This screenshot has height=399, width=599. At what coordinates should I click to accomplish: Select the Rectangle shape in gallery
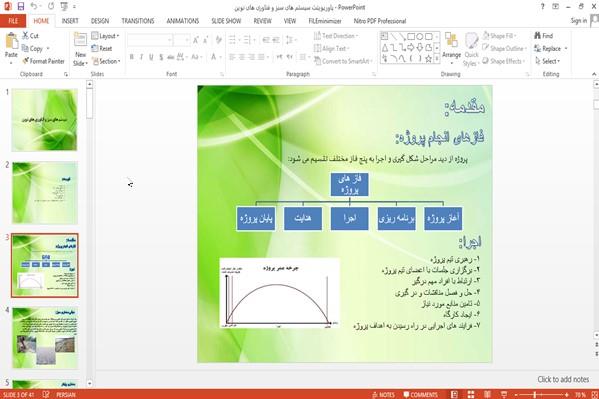click(411, 37)
